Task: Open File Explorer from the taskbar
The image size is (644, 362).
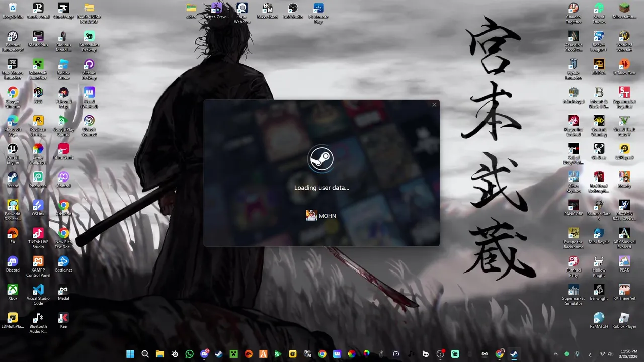Action: pos(159,354)
